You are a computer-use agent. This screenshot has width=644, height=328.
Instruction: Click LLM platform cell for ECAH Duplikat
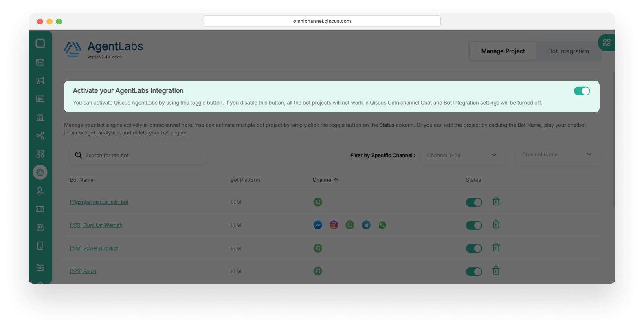pyautogui.click(x=236, y=249)
